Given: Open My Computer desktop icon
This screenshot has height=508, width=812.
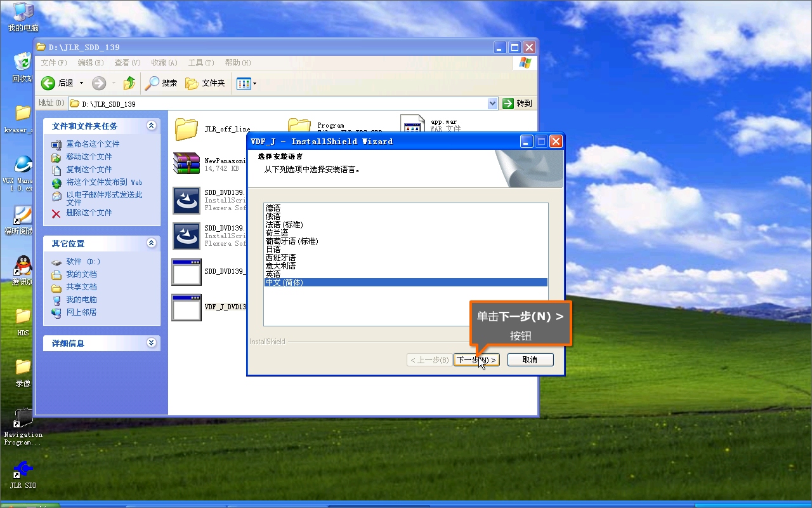Looking at the screenshot, I should pos(23,17).
